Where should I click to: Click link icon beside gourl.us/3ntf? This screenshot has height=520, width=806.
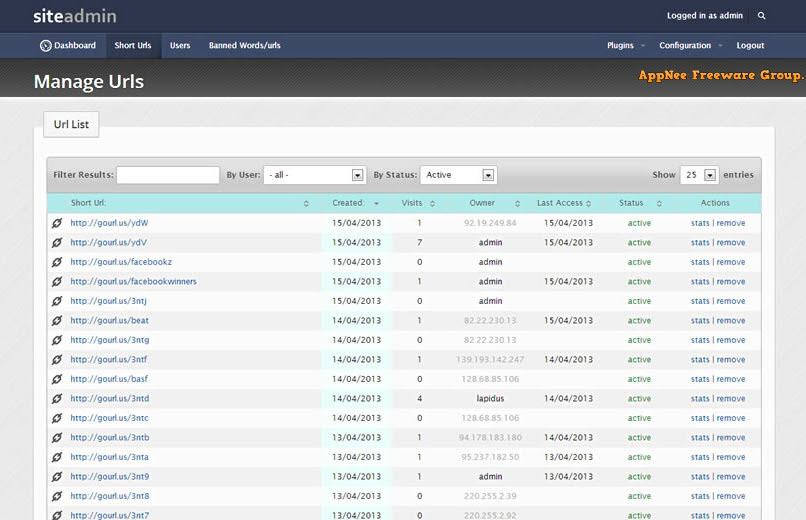pos(57,360)
